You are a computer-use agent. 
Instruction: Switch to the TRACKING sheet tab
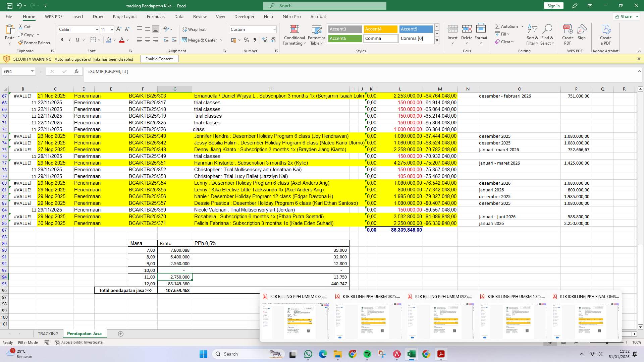48,334
